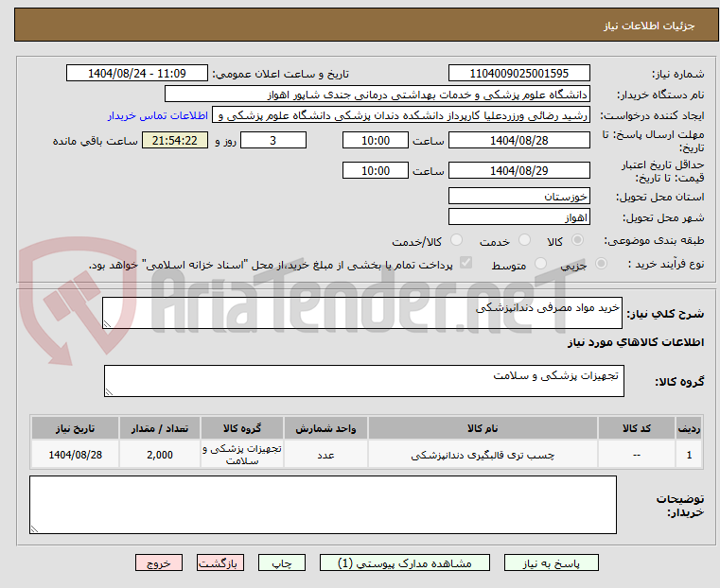Click the واحد شمارش column header
This screenshot has height=588, width=720.
pos(325,428)
